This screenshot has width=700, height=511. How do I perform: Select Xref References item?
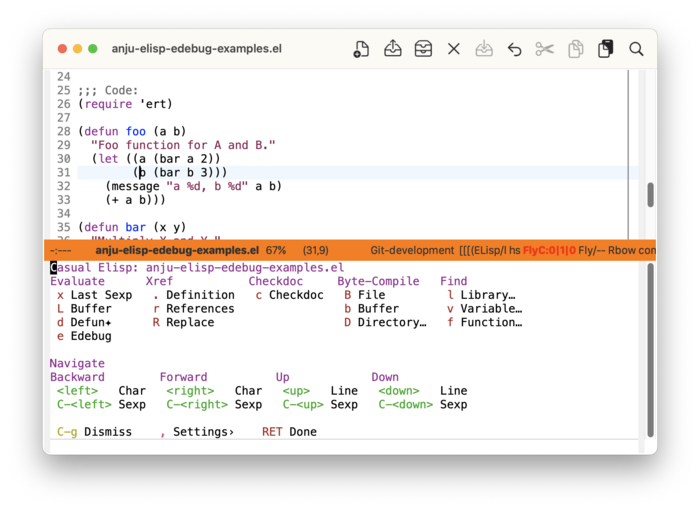tap(194, 309)
